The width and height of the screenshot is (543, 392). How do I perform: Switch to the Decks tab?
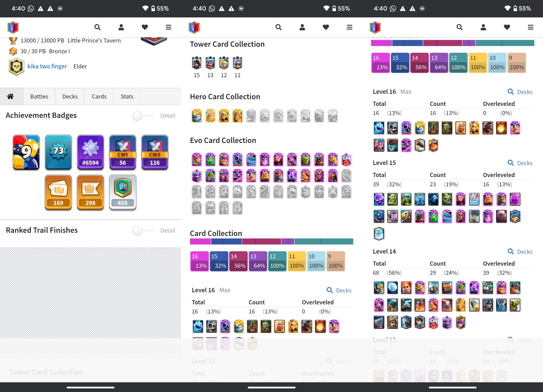(x=70, y=96)
